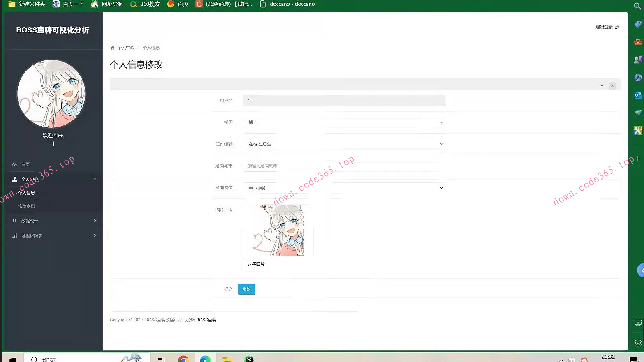Select the 首页 dashboard icon in sidebar
This screenshot has height=362, width=644.
[16, 164]
